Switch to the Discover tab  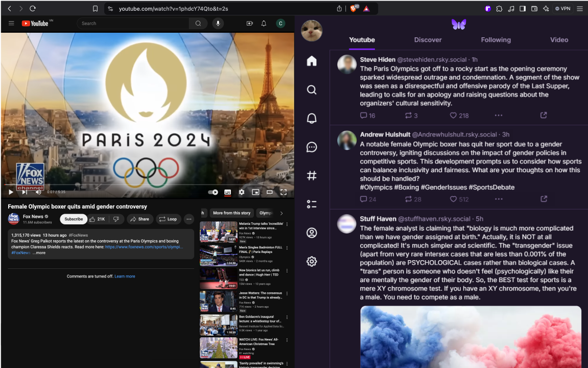click(x=428, y=40)
